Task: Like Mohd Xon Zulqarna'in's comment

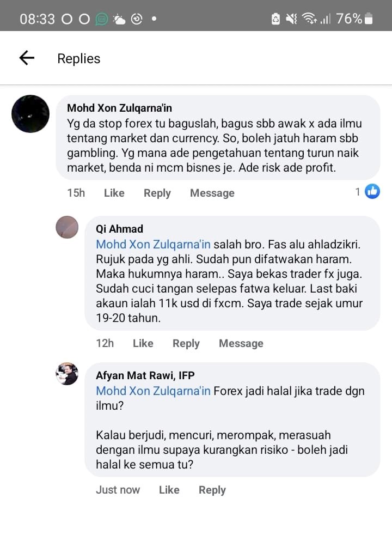Action: tap(114, 193)
